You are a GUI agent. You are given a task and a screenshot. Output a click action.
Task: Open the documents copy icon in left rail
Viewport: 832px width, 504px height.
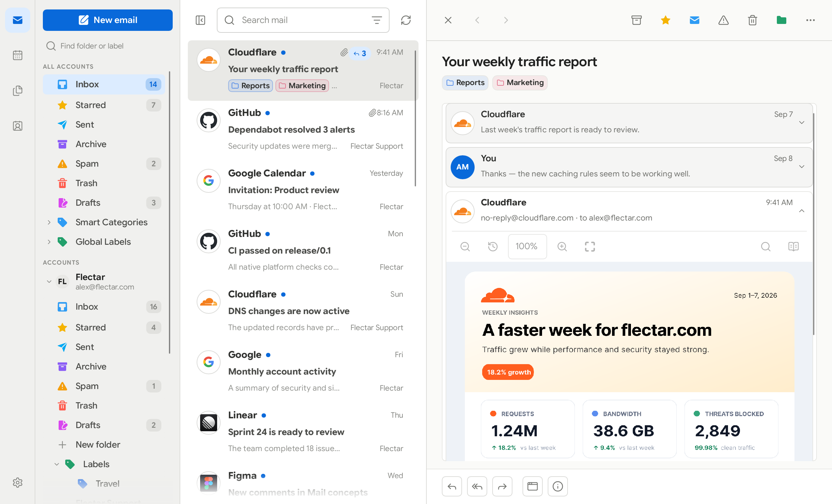pyautogui.click(x=18, y=90)
